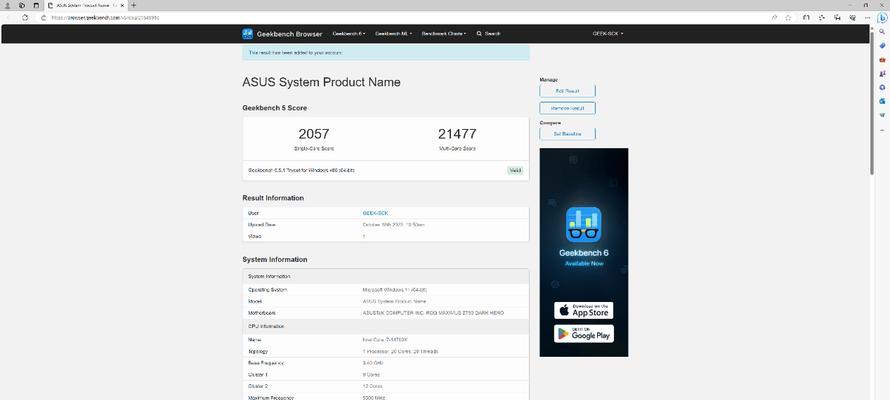The width and height of the screenshot is (890, 400).
Task: Click the browser address bar
Action: (x=397, y=18)
